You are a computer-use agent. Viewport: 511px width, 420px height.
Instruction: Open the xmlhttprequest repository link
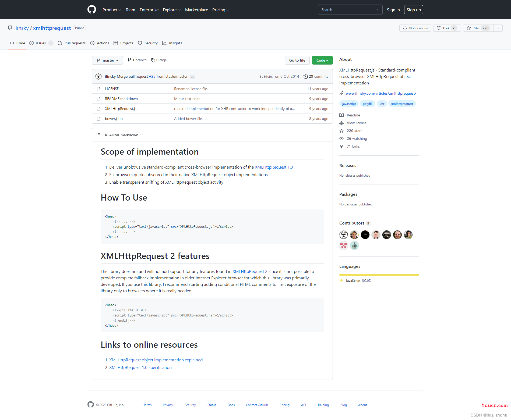click(x=52, y=28)
